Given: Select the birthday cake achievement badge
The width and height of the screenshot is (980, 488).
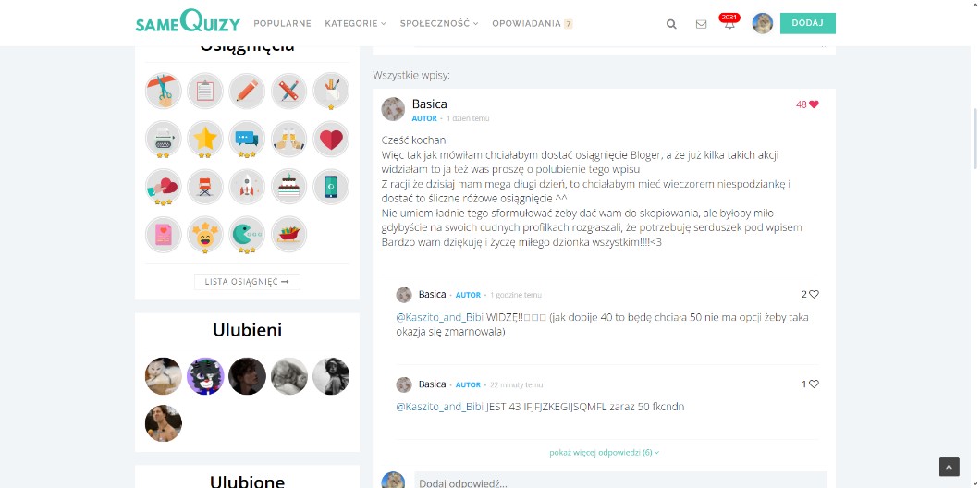Looking at the screenshot, I should 288,186.
